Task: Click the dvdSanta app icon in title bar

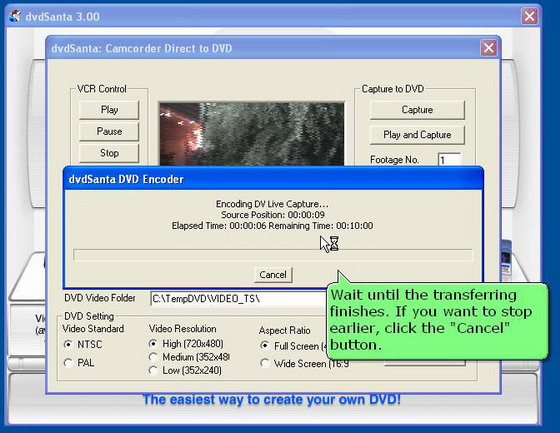Action: (15, 16)
